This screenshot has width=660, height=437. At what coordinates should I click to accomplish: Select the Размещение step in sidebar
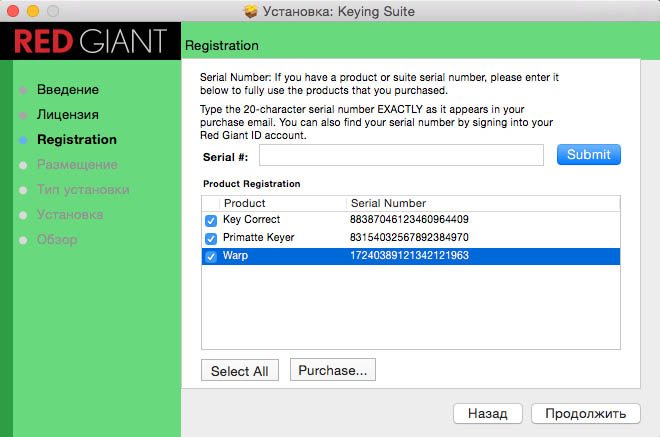pyautogui.click(x=77, y=165)
